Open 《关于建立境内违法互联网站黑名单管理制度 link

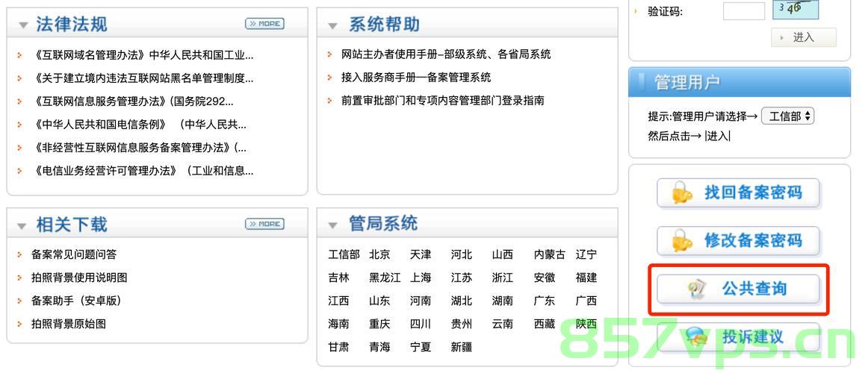click(143, 78)
